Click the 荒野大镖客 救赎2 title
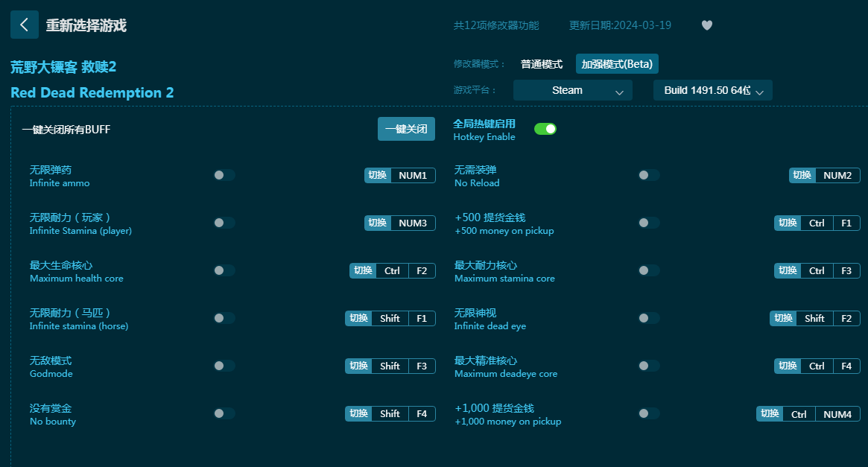Image resolution: width=868 pixels, height=467 pixels. [x=63, y=67]
